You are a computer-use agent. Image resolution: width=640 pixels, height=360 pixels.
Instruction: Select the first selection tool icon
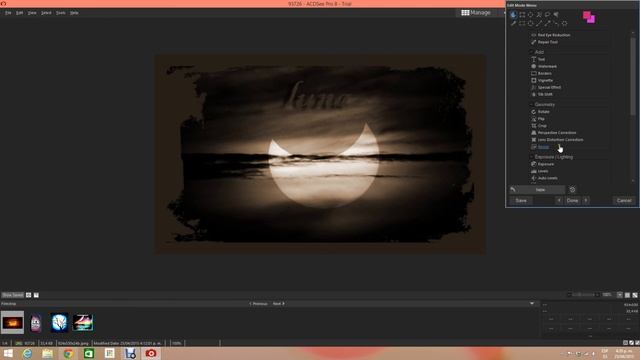(x=513, y=15)
